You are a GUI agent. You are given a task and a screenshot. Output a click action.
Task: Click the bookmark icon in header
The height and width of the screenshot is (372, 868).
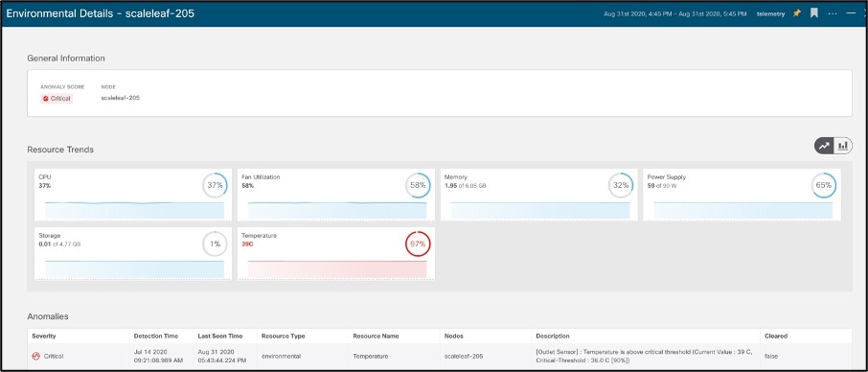[813, 13]
